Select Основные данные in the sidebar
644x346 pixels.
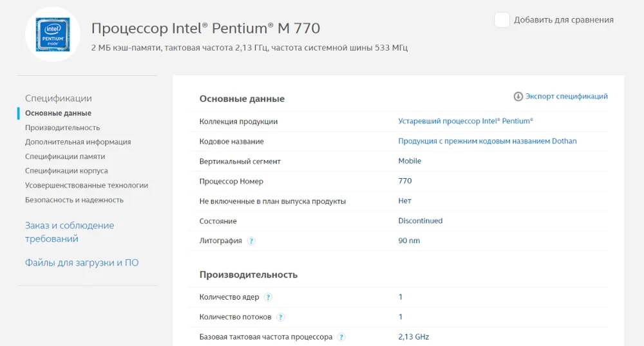click(x=58, y=113)
